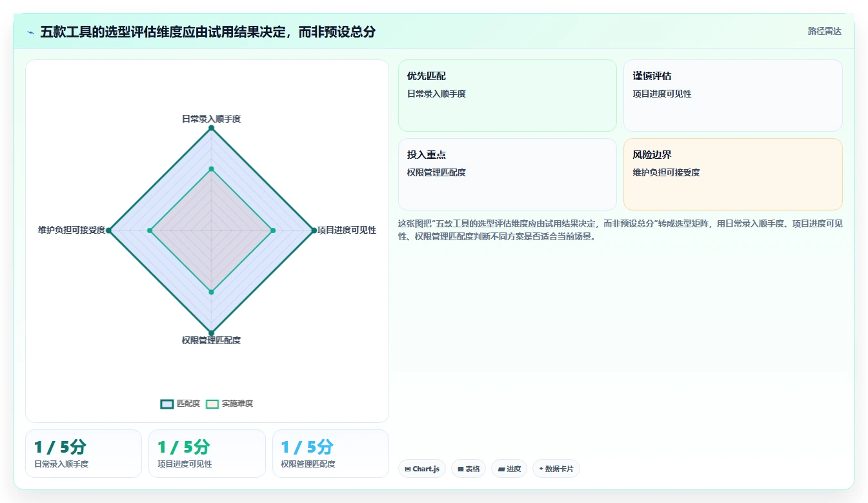Select the 日常录入顺手度 score card
Image resolution: width=868 pixels, height=503 pixels.
(x=83, y=453)
